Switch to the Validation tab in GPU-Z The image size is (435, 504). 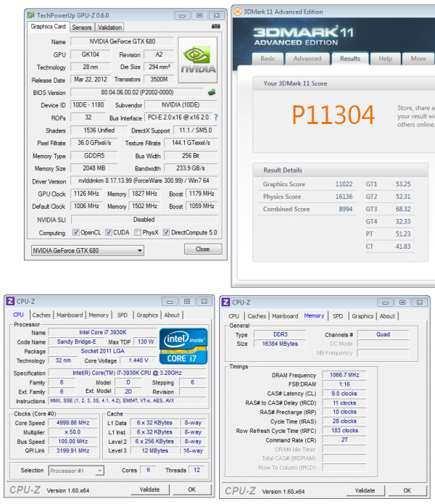pos(109,28)
